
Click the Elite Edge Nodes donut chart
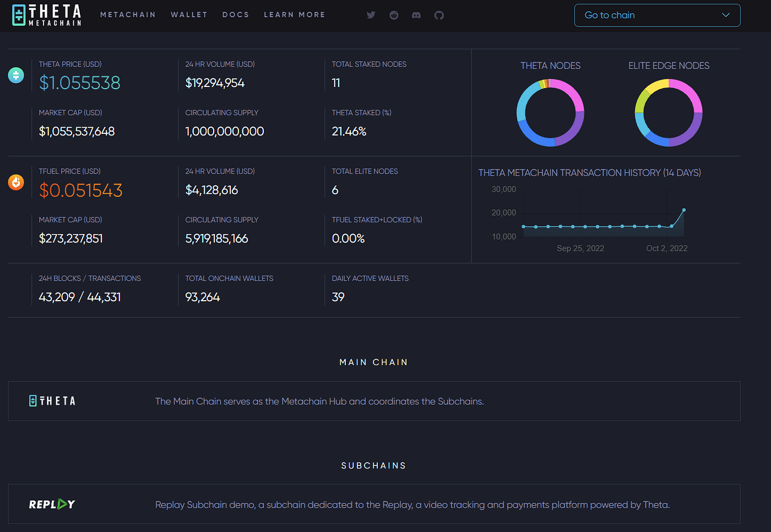669,112
